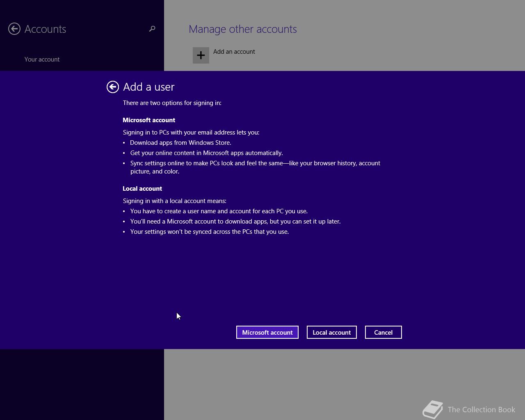525x420 pixels.
Task: Click the plus icon for Add an account
Action: pyautogui.click(x=201, y=55)
